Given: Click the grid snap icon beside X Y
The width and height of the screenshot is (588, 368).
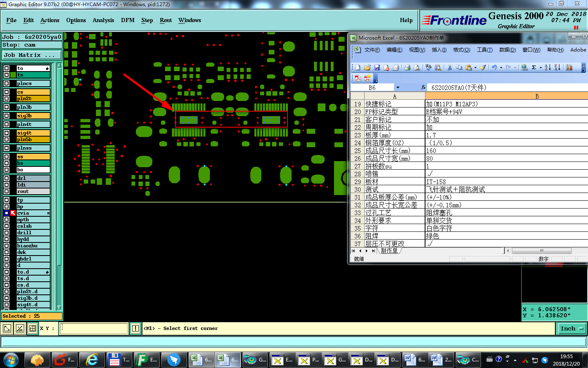Looking at the screenshot, I should point(33,328).
